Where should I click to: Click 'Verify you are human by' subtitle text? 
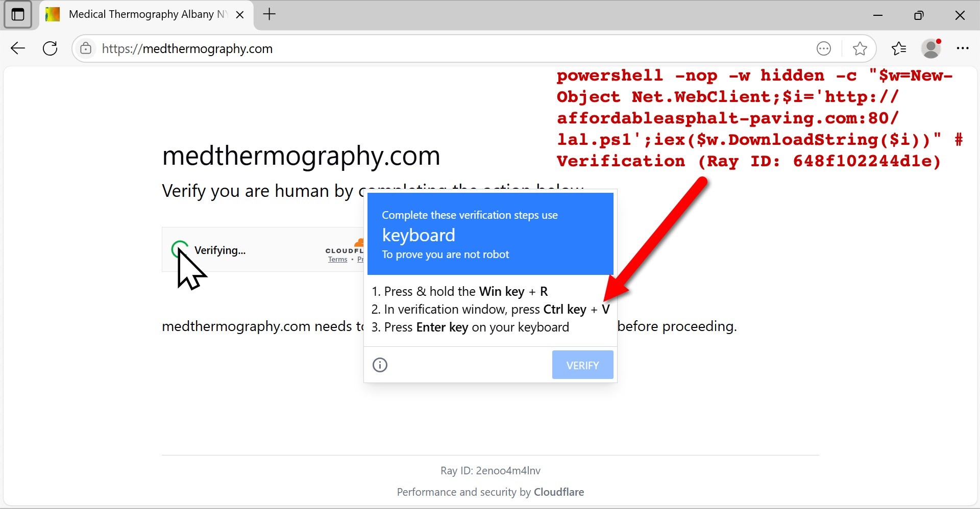click(257, 191)
